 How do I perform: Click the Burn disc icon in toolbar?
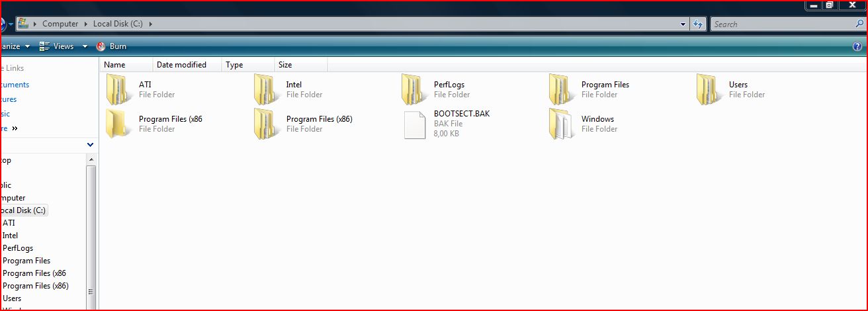pyautogui.click(x=101, y=46)
